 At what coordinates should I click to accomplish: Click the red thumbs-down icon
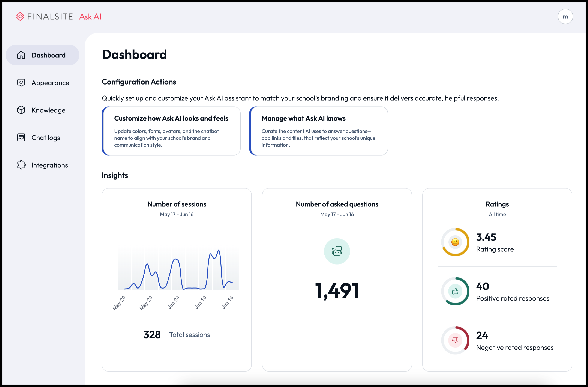[x=455, y=340]
